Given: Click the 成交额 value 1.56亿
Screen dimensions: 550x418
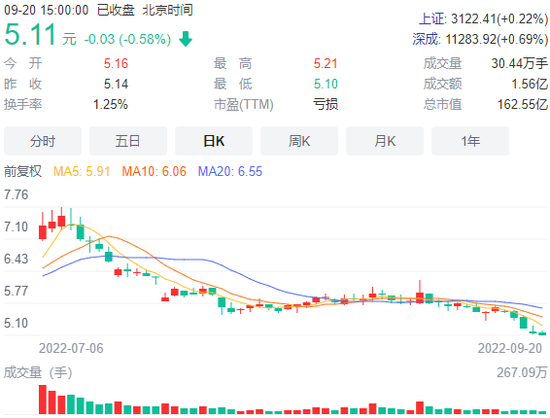Looking at the screenshot, I should pos(529,84).
